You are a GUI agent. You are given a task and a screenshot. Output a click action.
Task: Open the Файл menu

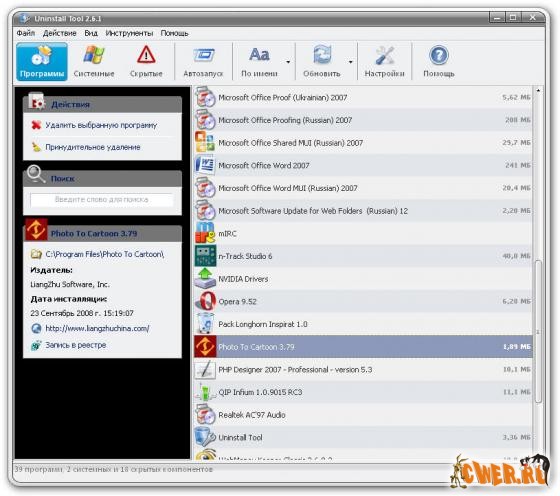tap(26, 33)
